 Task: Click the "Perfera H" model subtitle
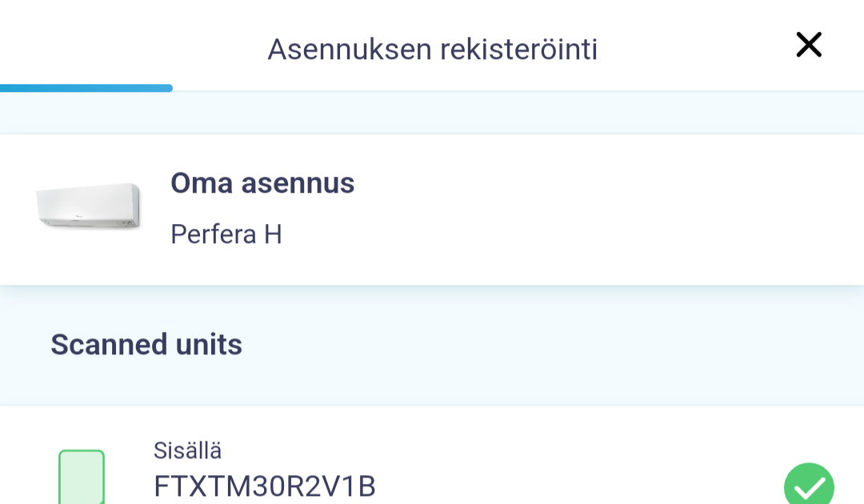(x=226, y=234)
